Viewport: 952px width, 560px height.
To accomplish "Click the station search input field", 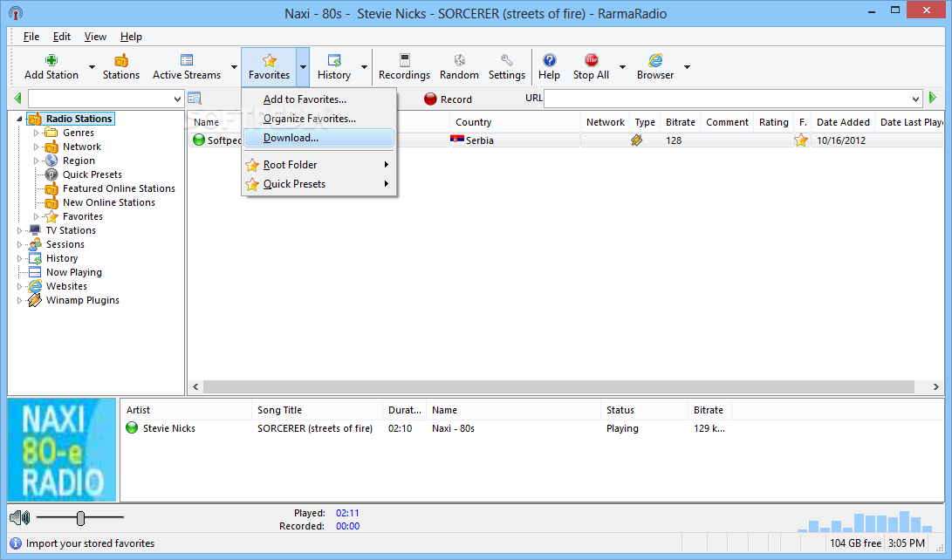I will (x=99, y=99).
